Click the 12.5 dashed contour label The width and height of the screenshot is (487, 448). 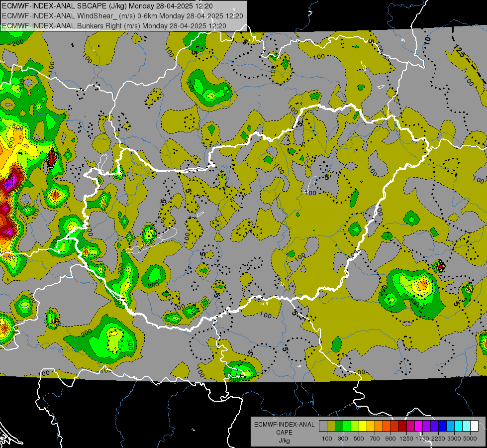459,51
